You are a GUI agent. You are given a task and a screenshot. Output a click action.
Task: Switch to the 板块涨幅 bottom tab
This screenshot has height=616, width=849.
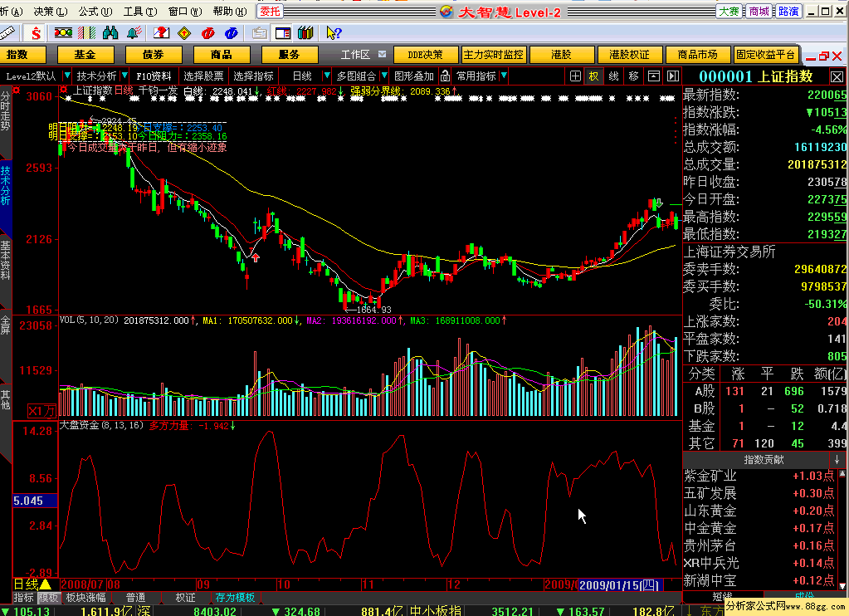point(85,598)
